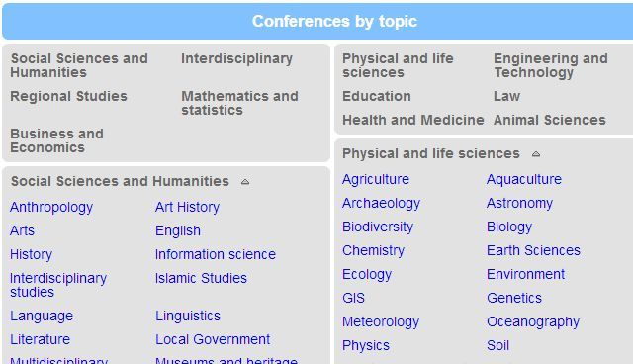Open the Anthropology conferences link

51,207
